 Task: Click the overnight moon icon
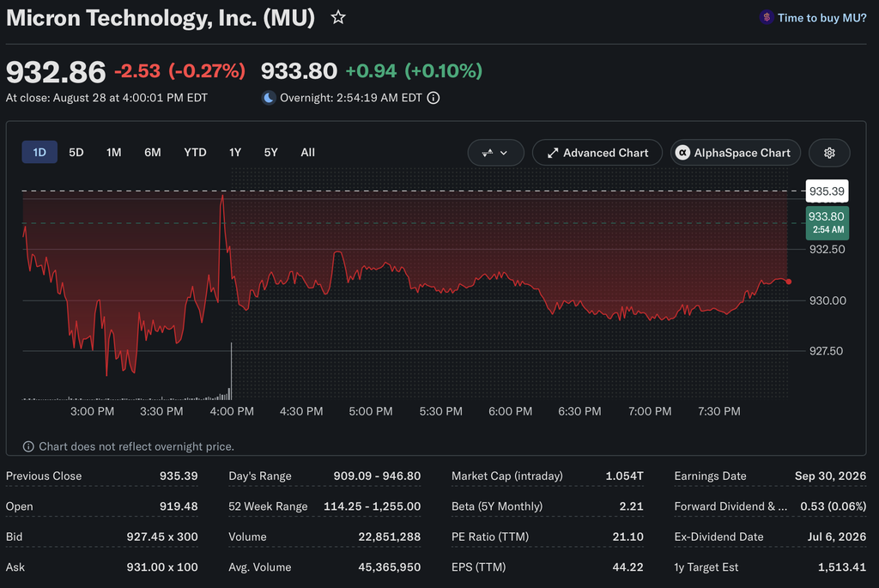tap(269, 98)
